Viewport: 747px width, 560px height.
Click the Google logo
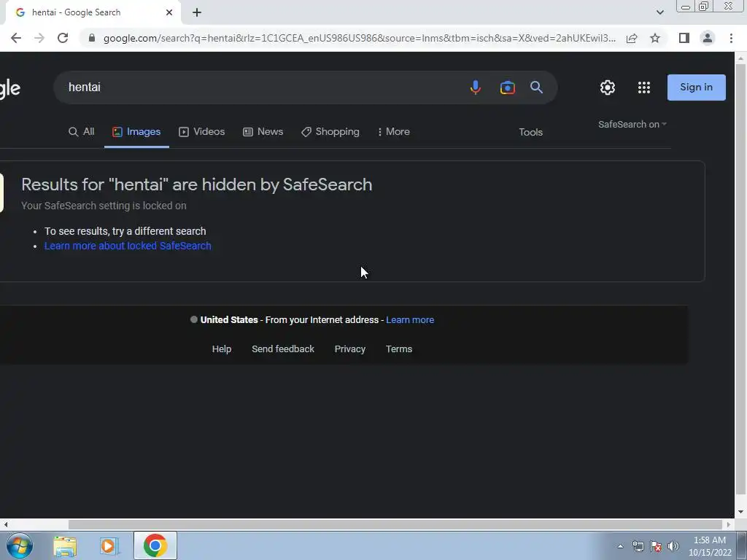click(x=9, y=88)
